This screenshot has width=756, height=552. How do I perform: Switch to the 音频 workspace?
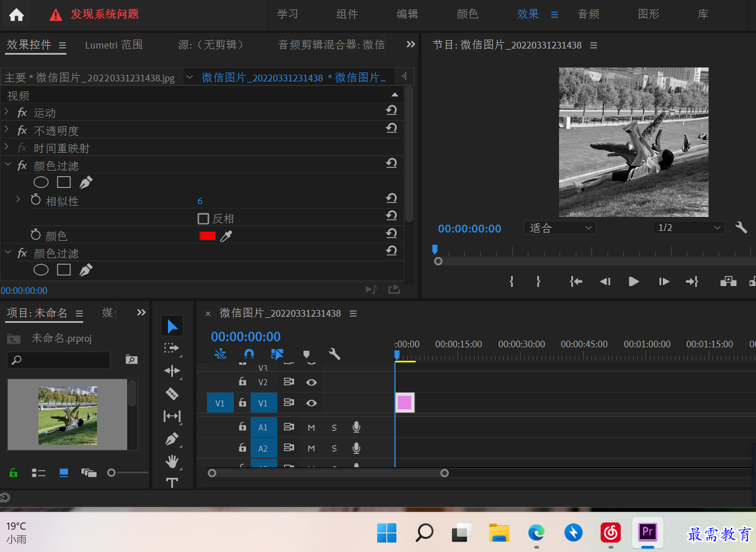tap(589, 14)
